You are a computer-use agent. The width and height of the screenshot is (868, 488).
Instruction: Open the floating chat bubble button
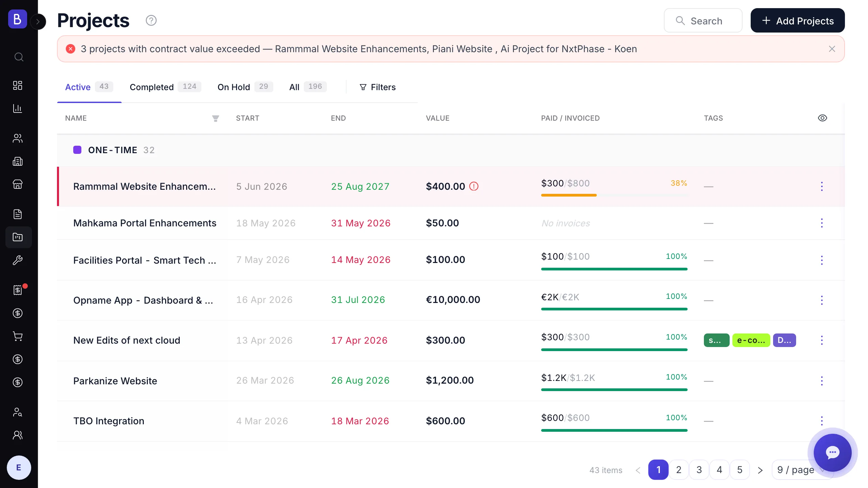[x=832, y=453]
